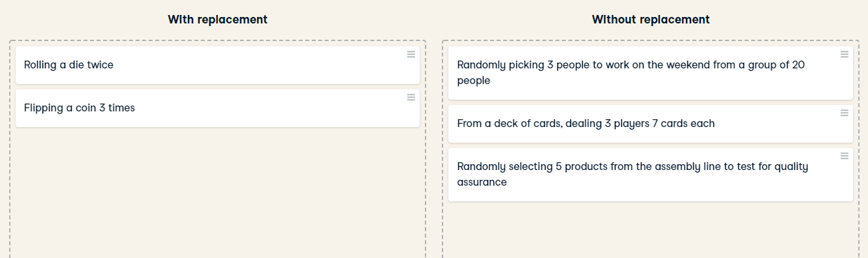Click the drag handle on Flipping a coin card
Screen dimensions: 868x258
(411, 98)
